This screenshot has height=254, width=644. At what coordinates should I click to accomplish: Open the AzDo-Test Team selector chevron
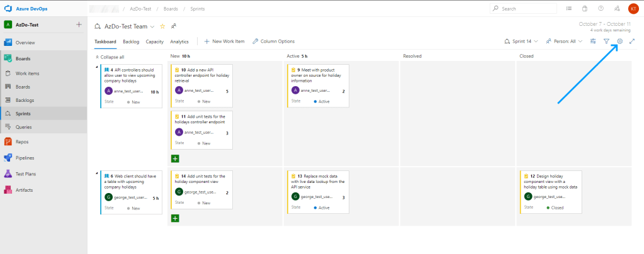pyautogui.click(x=152, y=26)
